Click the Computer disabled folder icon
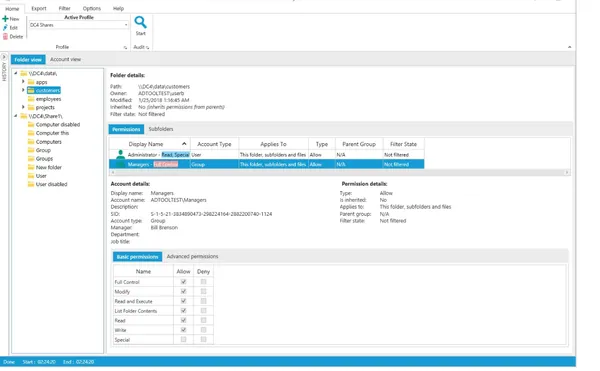600x371 pixels. 31,124
